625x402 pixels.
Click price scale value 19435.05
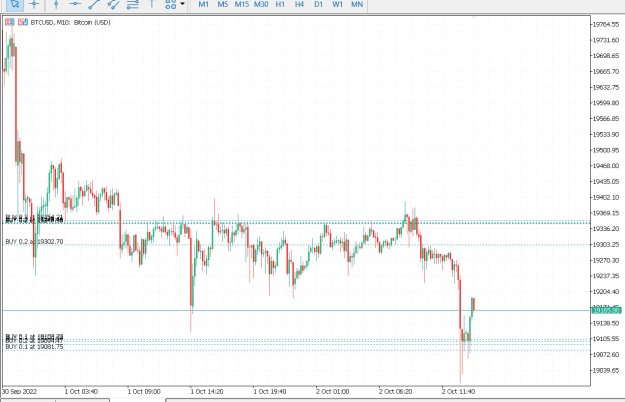pyautogui.click(x=606, y=182)
